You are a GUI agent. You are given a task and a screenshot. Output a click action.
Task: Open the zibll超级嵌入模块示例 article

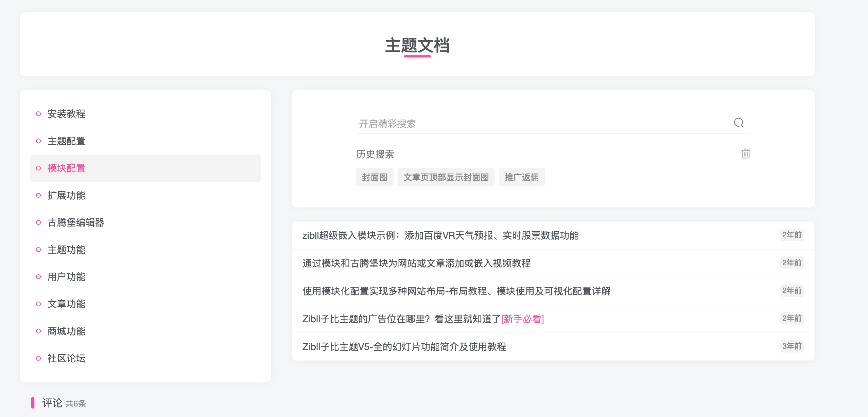pyautogui.click(x=441, y=235)
